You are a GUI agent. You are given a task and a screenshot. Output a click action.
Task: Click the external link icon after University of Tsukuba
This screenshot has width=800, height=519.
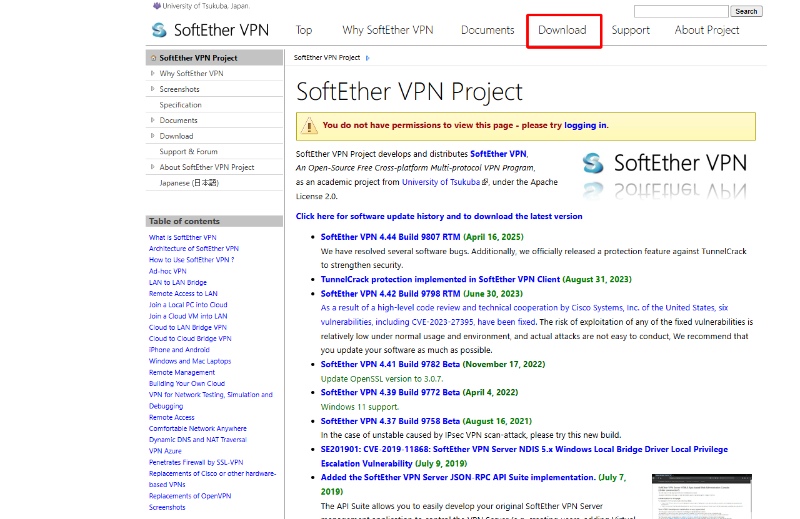pyautogui.click(x=485, y=183)
